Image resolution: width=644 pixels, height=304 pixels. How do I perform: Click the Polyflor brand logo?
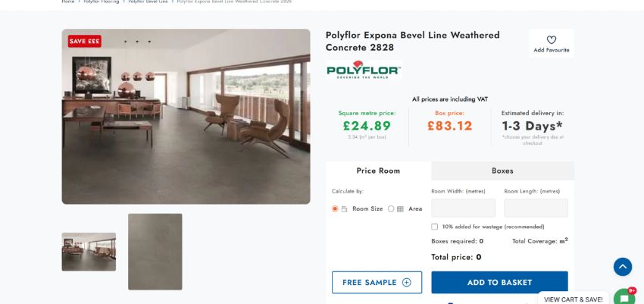[364, 70]
